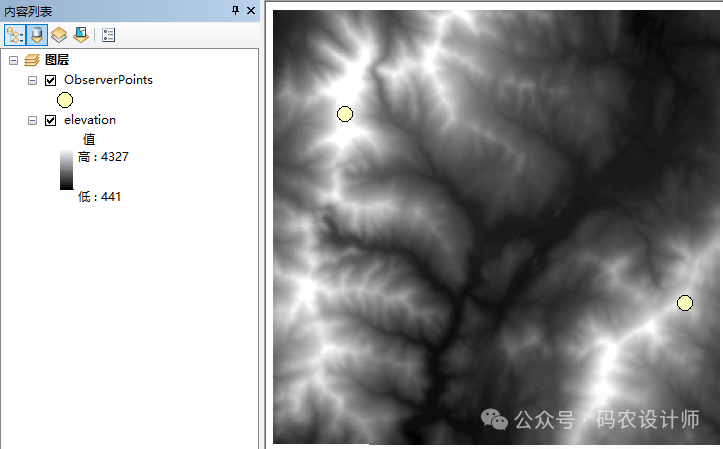Click the upper-left observer point on map
This screenshot has height=449, width=723.
tap(345, 114)
